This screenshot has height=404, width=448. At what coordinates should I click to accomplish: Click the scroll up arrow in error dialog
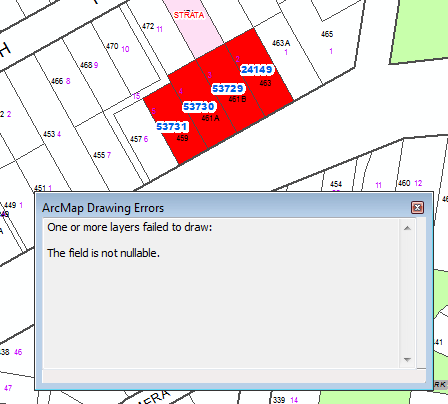[x=407, y=228]
